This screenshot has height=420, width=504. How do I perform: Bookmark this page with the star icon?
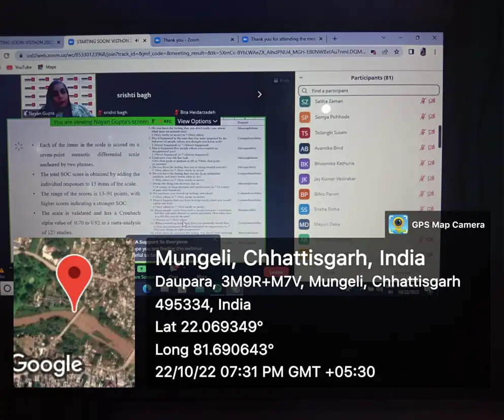tap(396, 52)
